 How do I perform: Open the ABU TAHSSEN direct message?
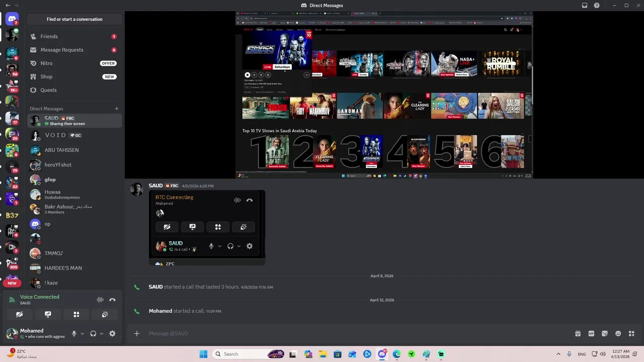click(x=74, y=150)
